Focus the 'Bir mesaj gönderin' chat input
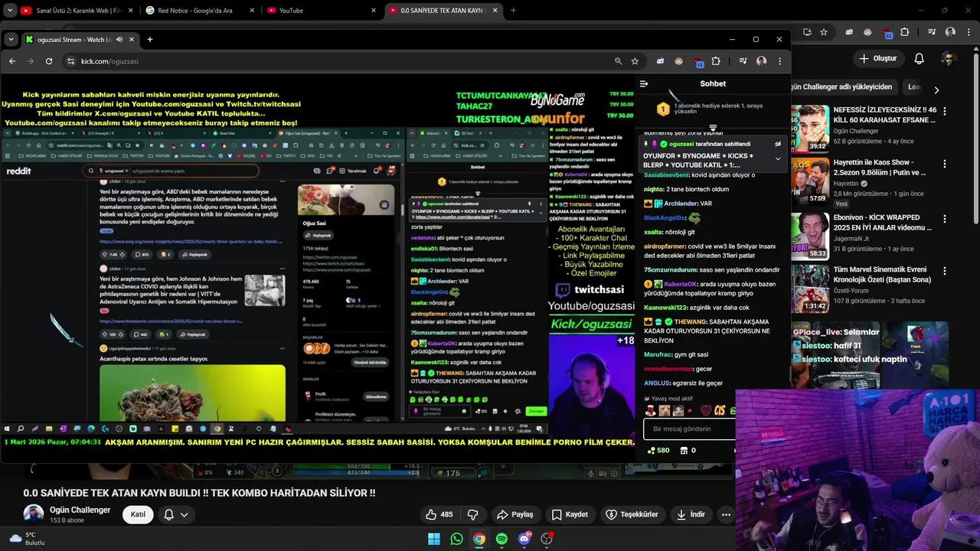This screenshot has height=551, width=980. pyautogui.click(x=689, y=429)
